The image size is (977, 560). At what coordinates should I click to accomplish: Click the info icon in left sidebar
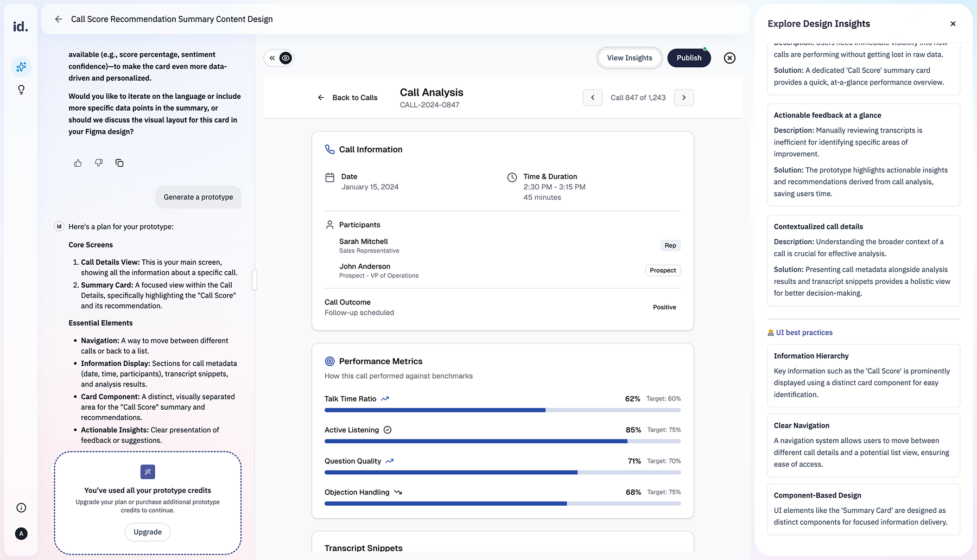[x=21, y=508]
